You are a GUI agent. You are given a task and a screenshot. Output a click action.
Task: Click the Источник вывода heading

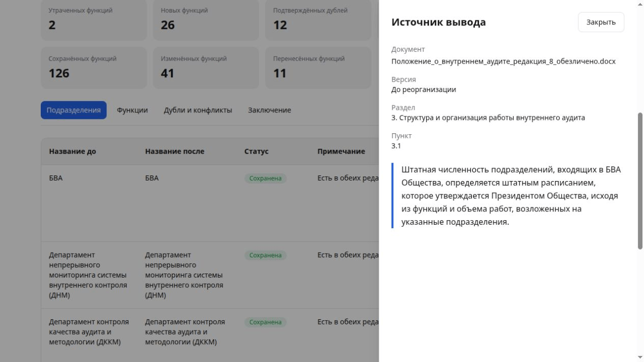438,22
